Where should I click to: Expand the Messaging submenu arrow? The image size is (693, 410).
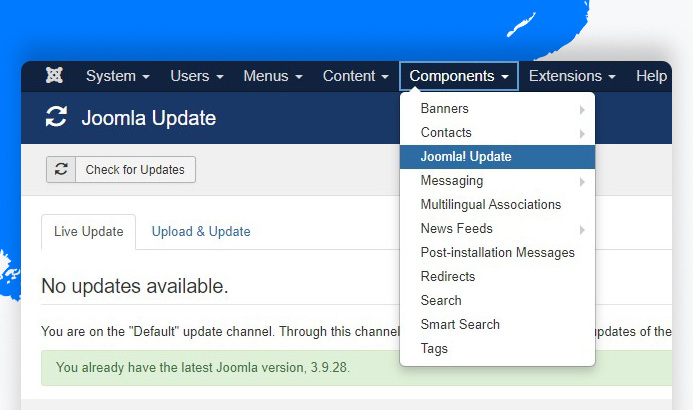point(582,182)
